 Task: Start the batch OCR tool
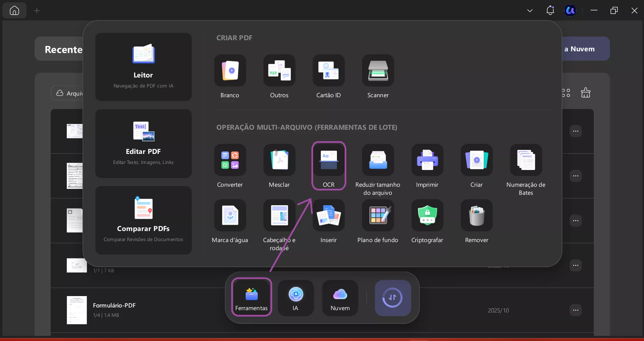click(329, 166)
